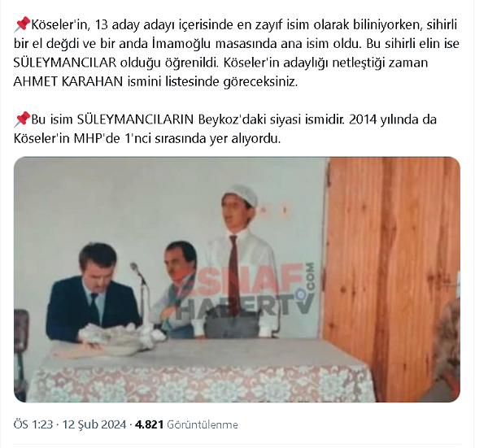Click the text MHP'de in last line
The image size is (488, 448).
(97, 138)
